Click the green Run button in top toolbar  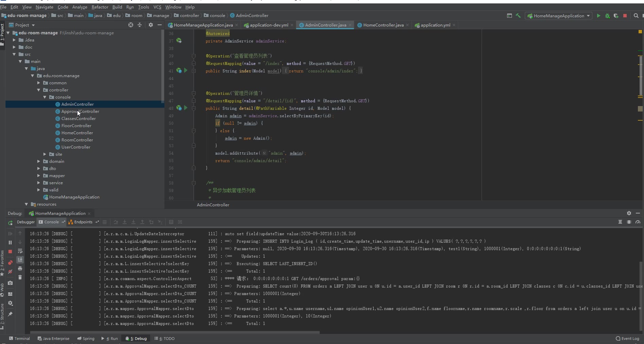click(x=598, y=16)
